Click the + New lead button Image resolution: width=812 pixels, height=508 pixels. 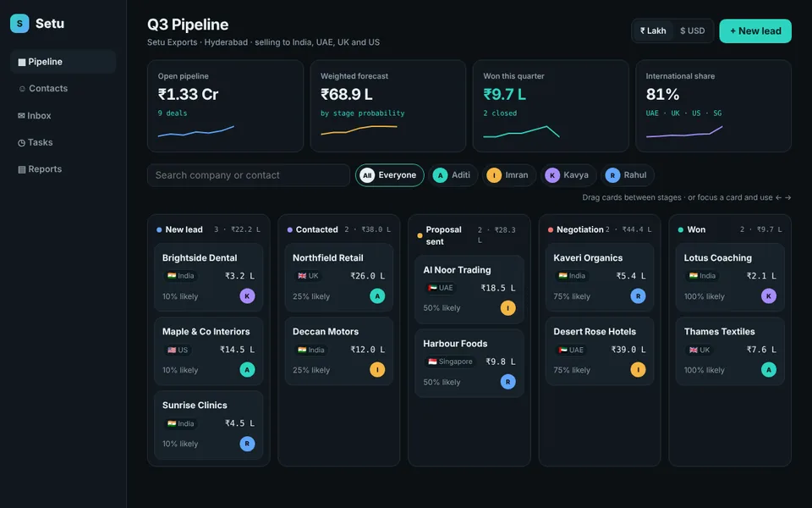(x=755, y=31)
